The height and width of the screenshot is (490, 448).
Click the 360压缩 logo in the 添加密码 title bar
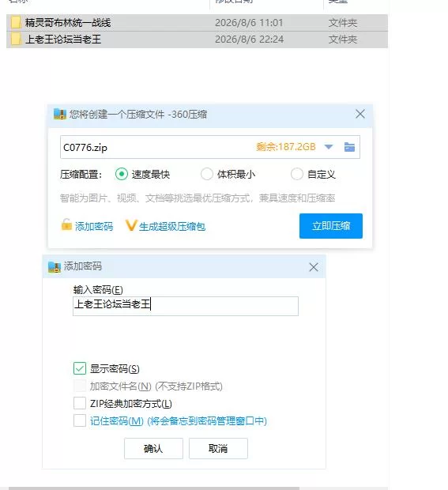tap(55, 267)
